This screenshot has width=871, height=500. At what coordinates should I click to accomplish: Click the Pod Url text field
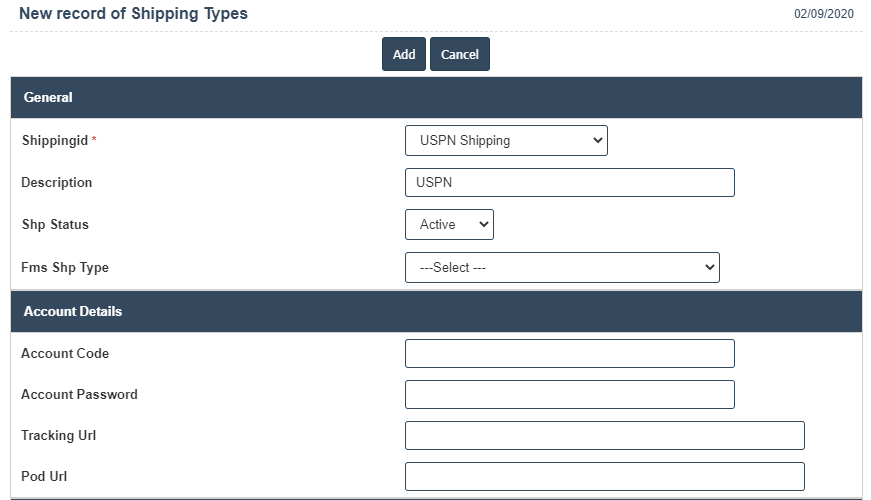(x=604, y=477)
